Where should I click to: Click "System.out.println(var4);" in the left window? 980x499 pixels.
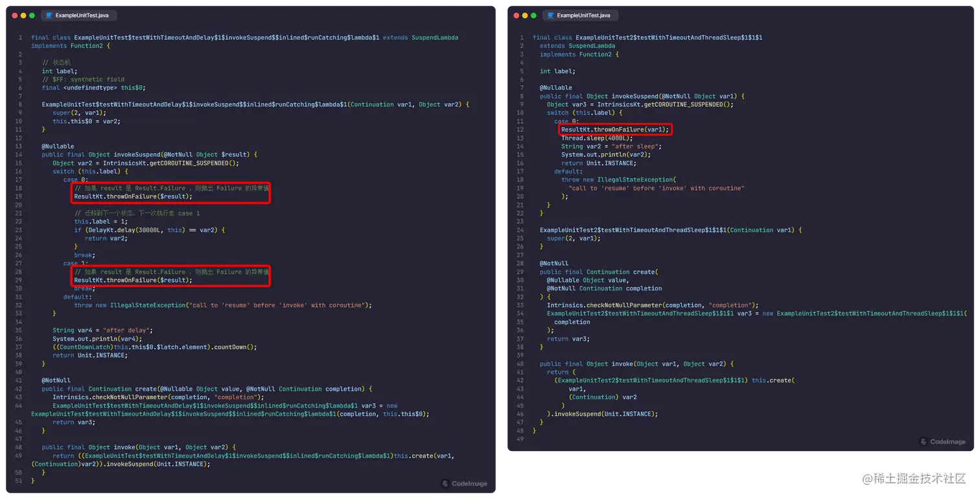[97, 339]
